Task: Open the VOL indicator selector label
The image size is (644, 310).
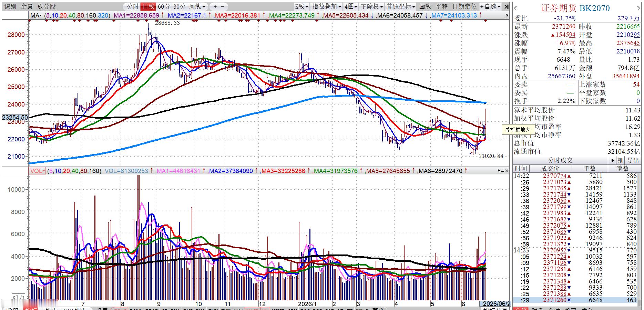Action: tap(37, 171)
